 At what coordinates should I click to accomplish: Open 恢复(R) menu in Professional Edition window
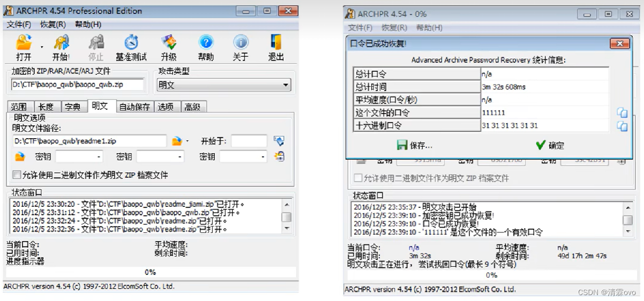(53, 24)
